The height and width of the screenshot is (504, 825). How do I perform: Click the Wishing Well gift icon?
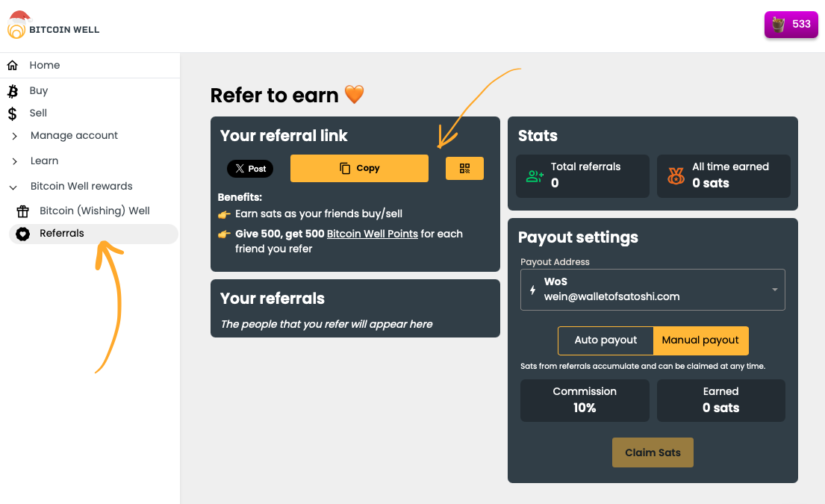[22, 211]
